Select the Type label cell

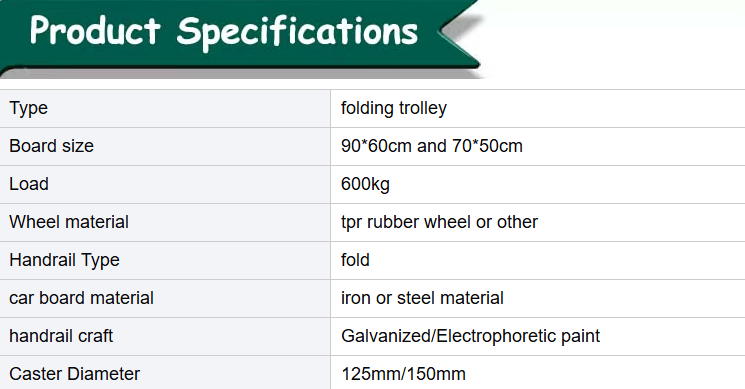[165, 108]
